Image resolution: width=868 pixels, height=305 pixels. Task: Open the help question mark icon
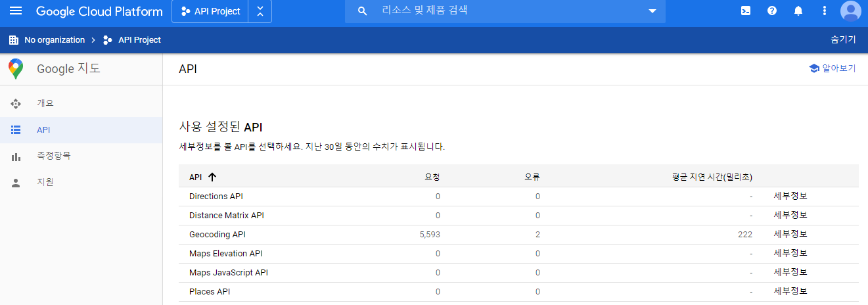click(x=772, y=11)
